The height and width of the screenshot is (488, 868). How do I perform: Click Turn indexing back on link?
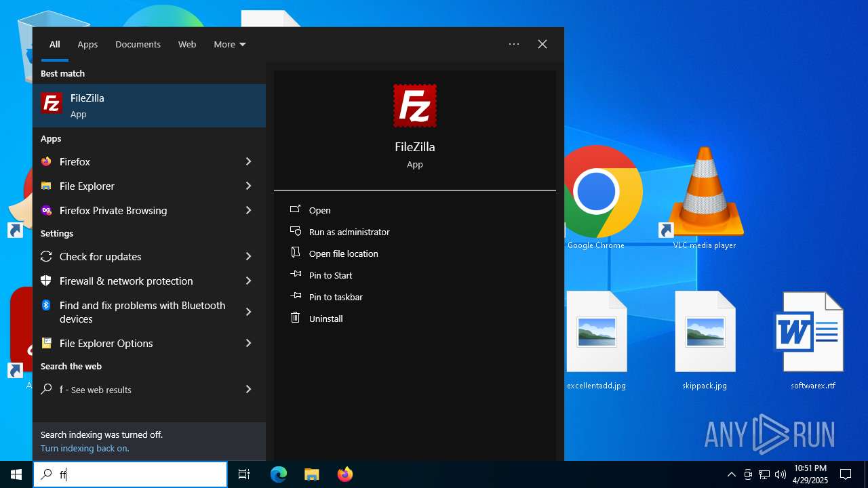(85, 448)
